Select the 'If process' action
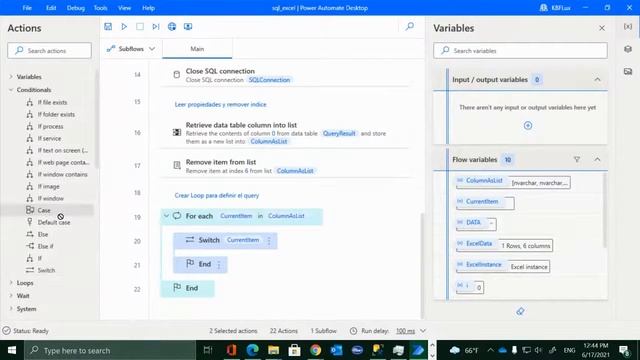The image size is (640, 360). tap(50, 127)
